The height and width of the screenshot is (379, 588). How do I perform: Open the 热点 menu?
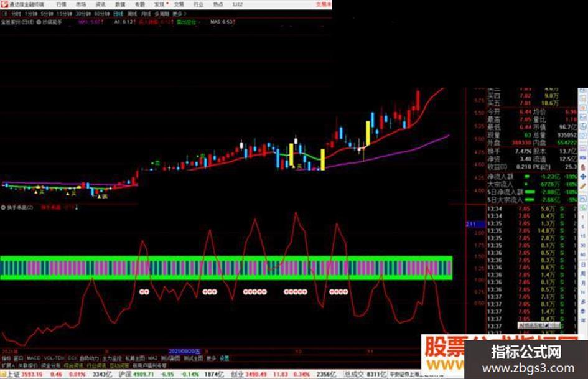tap(218, 4)
